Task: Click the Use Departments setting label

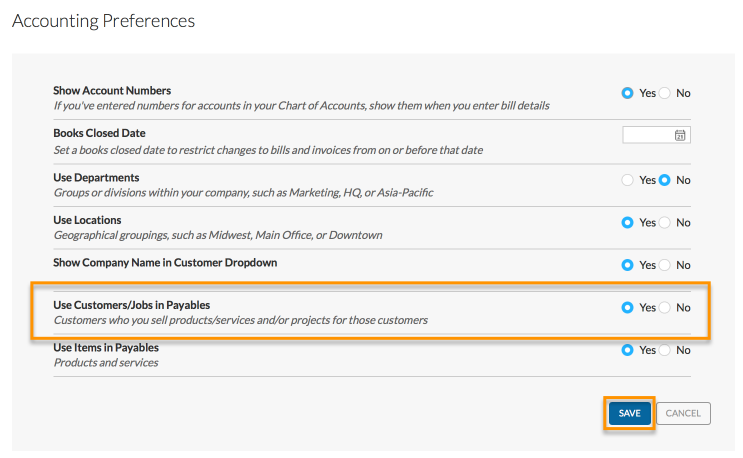Action: pos(96,177)
